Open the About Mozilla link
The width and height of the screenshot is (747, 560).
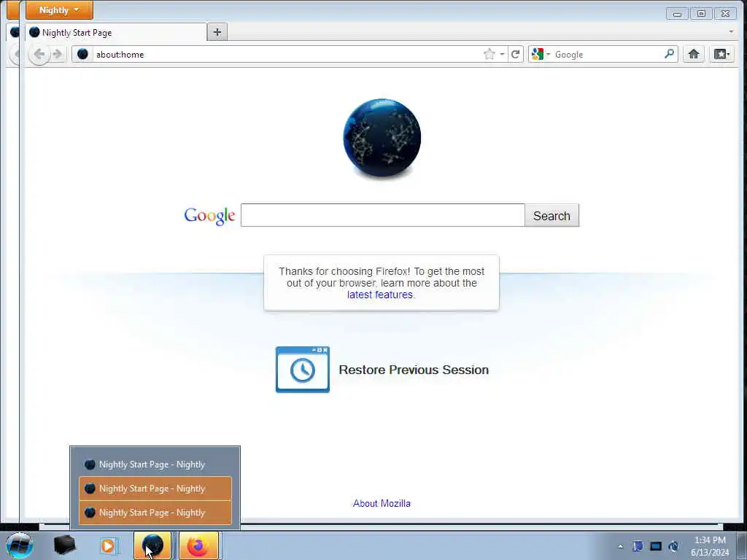tap(382, 503)
